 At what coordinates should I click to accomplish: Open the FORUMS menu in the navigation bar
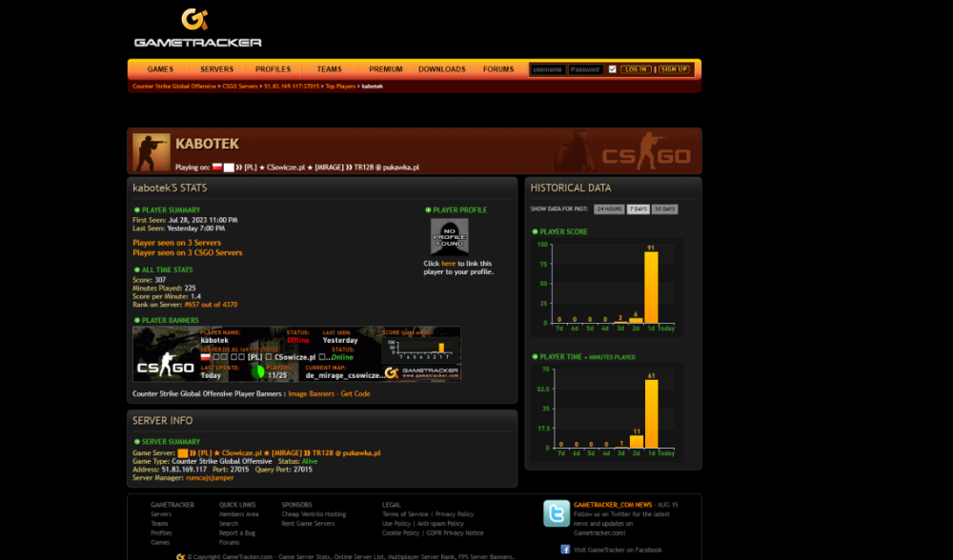[x=498, y=70]
